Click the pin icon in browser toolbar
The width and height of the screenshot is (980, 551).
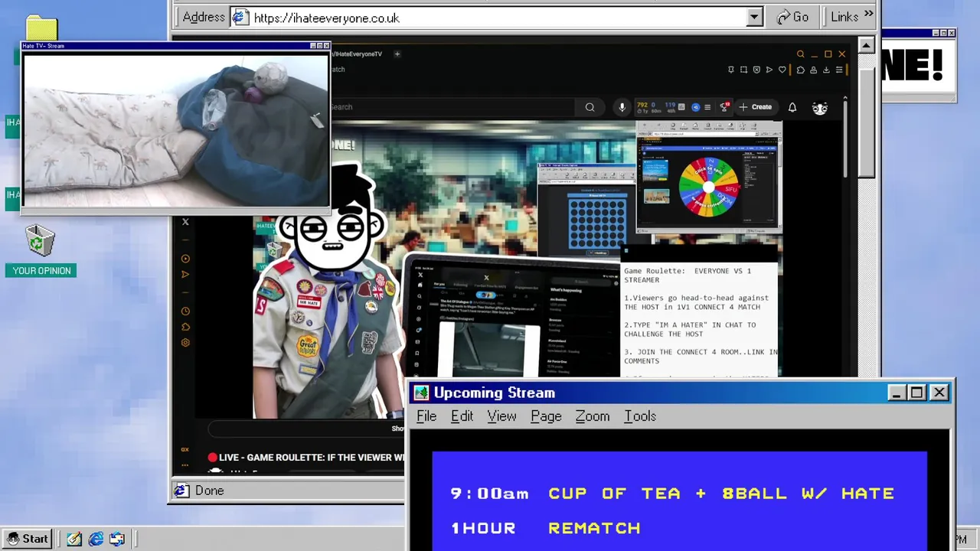[x=730, y=70]
